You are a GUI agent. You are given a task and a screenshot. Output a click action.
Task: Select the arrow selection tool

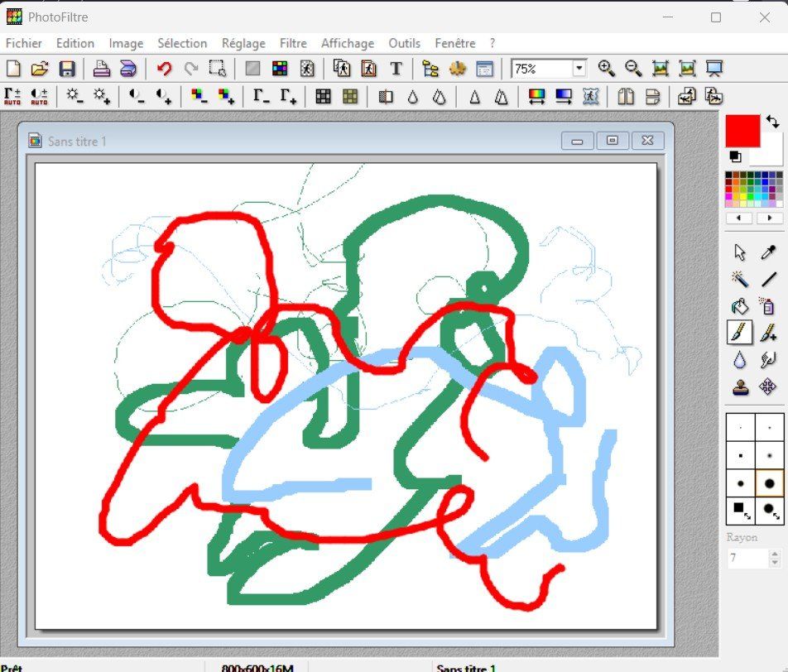(x=740, y=252)
